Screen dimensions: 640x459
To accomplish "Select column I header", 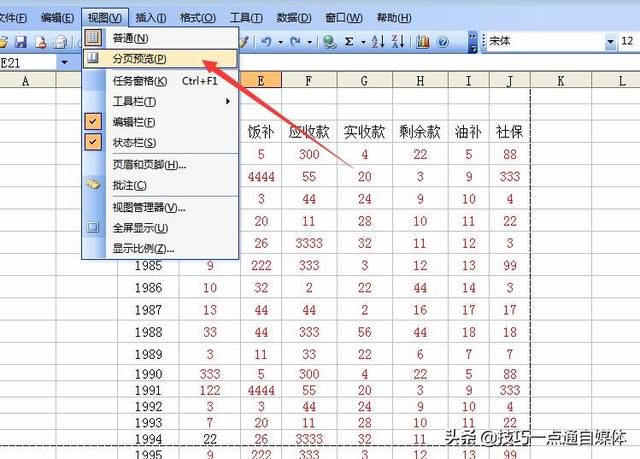I will point(469,80).
